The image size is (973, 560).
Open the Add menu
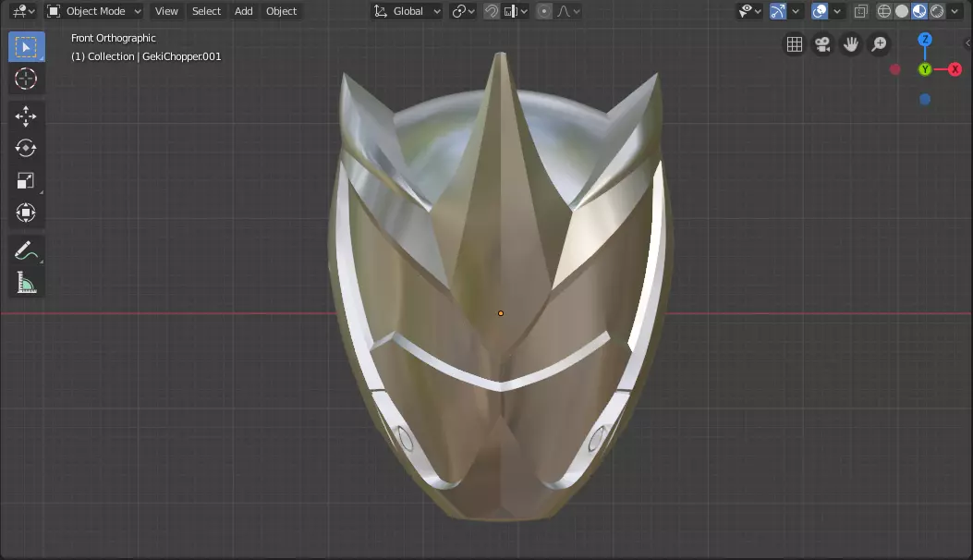(243, 11)
